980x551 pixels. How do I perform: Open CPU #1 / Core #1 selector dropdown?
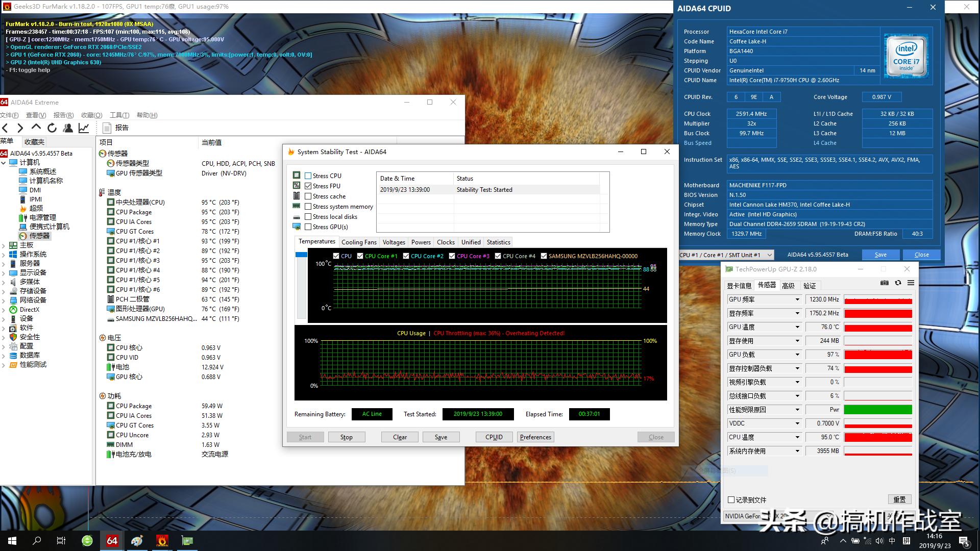[769, 255]
